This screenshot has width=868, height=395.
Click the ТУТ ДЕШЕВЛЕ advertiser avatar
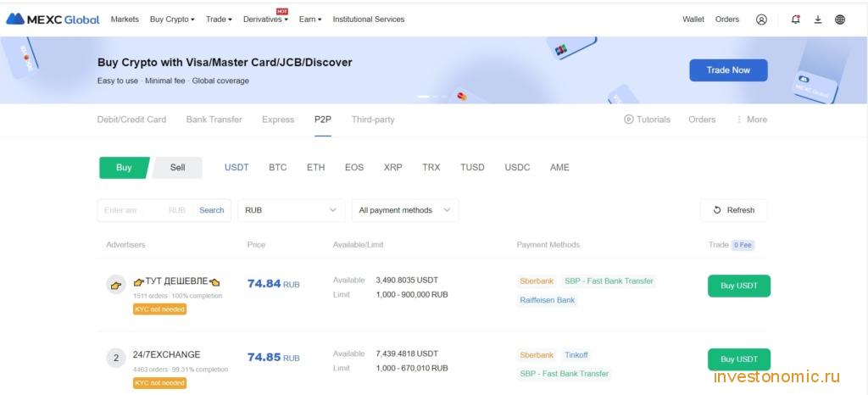point(115,286)
